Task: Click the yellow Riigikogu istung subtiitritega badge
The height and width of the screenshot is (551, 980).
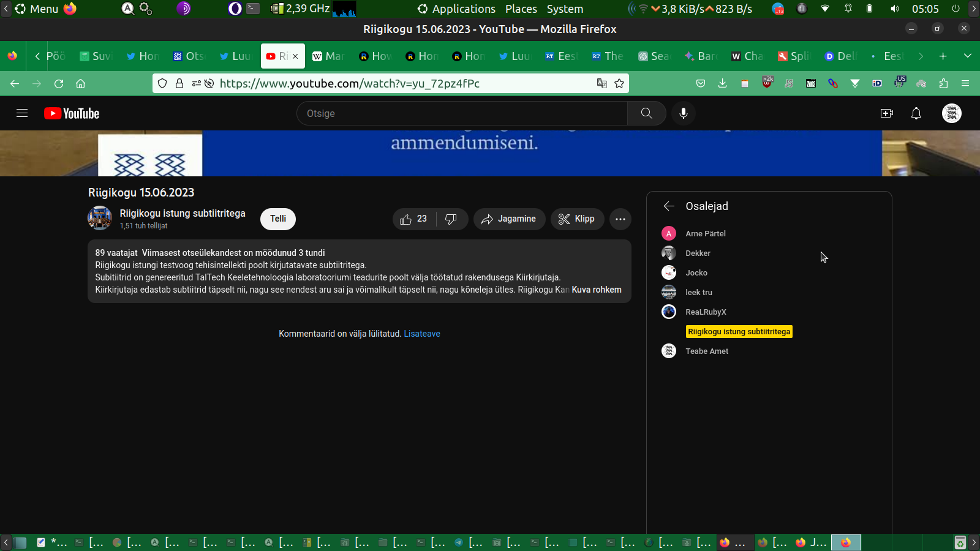Action: (x=739, y=331)
